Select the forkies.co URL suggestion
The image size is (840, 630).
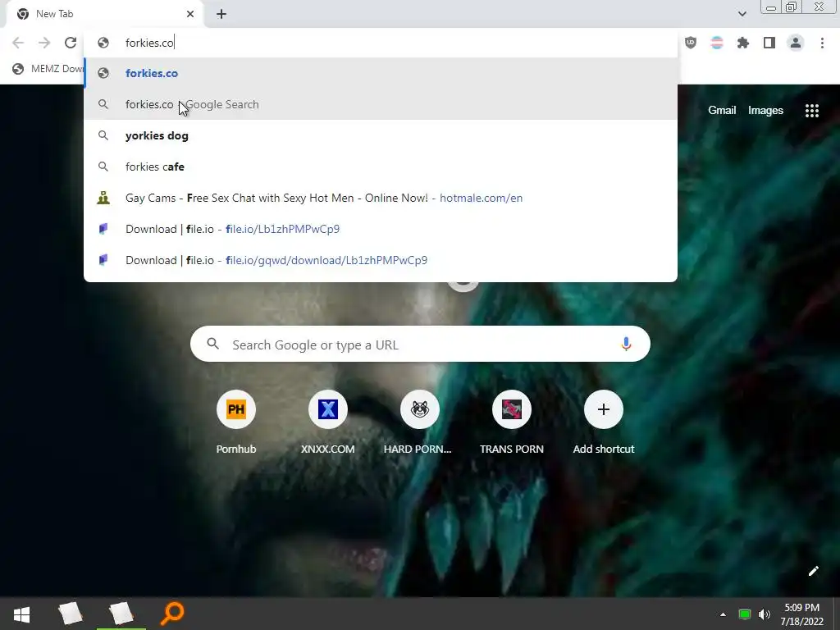click(x=381, y=73)
